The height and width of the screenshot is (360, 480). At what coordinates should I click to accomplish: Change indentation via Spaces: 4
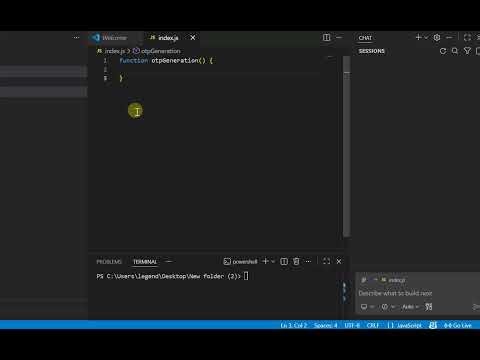325,325
